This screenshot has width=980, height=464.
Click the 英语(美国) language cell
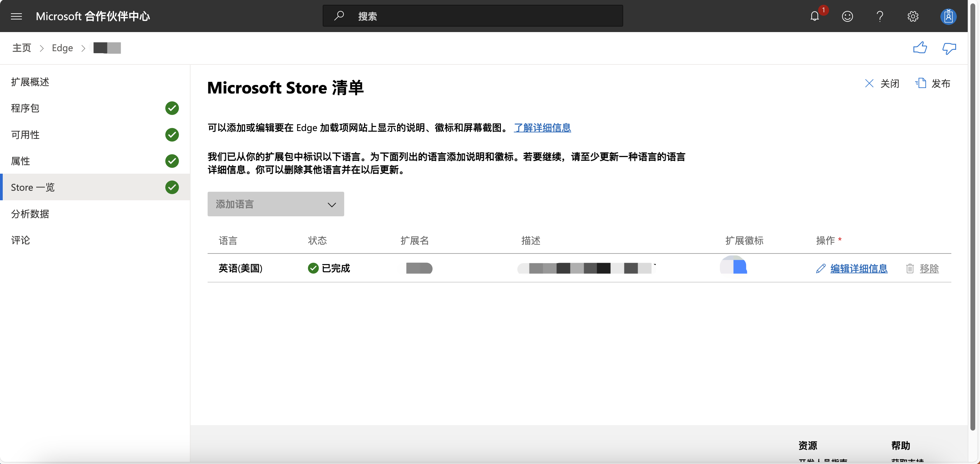pos(240,268)
